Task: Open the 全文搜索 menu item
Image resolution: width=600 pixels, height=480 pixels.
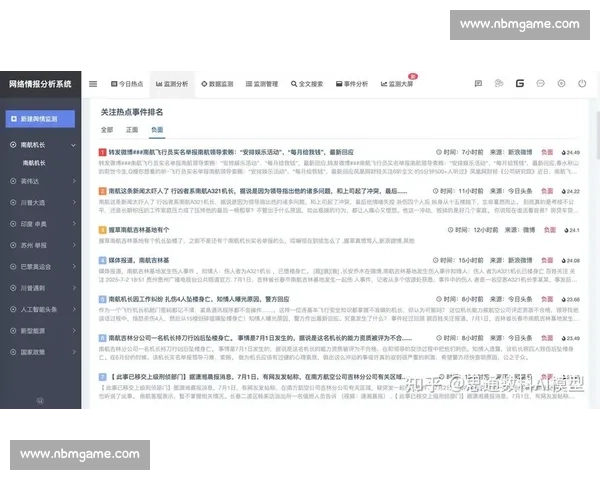Action: (307, 84)
